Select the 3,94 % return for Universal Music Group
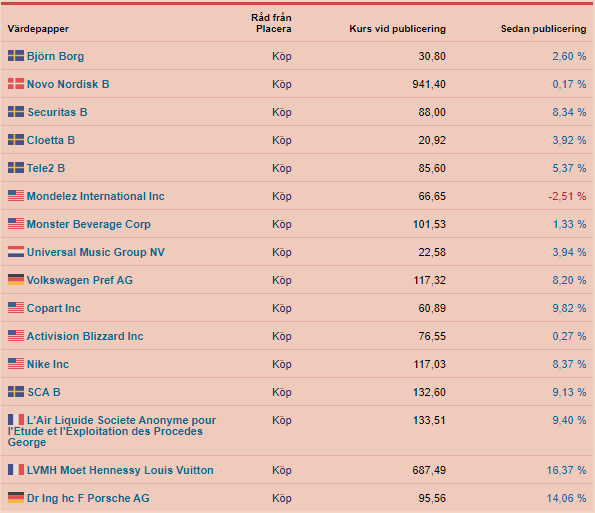The width and height of the screenshot is (595, 513). (x=569, y=252)
